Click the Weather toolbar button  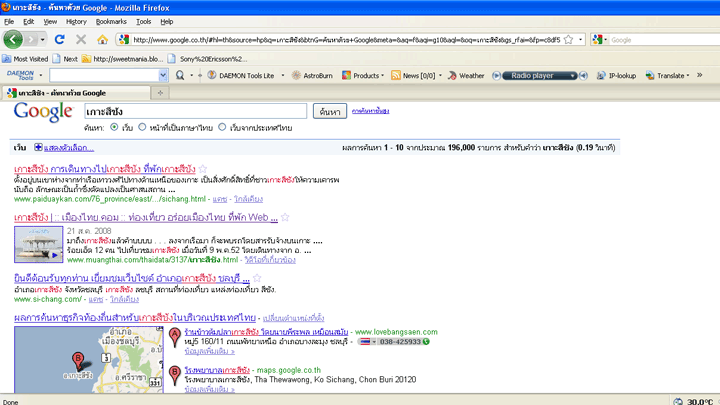[x=466, y=76]
